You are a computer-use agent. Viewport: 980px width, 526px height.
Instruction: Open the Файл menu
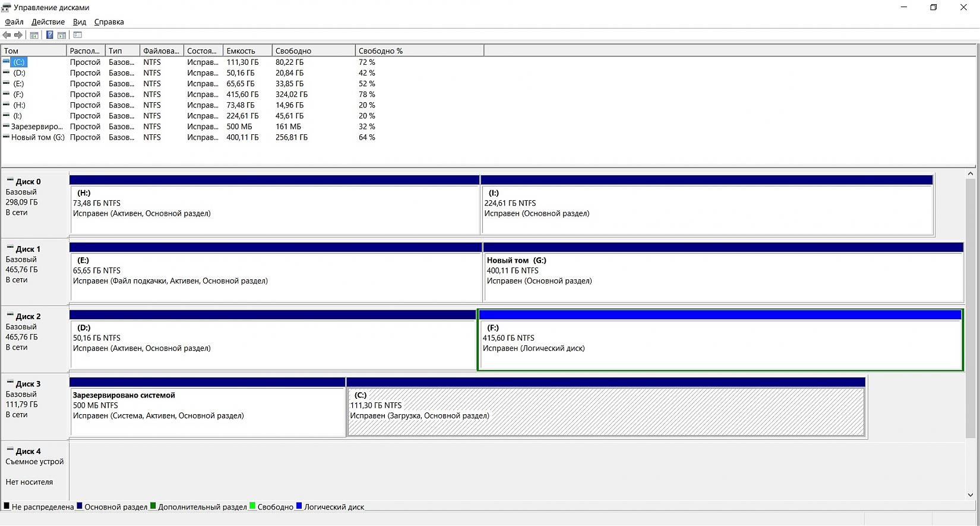pos(14,22)
